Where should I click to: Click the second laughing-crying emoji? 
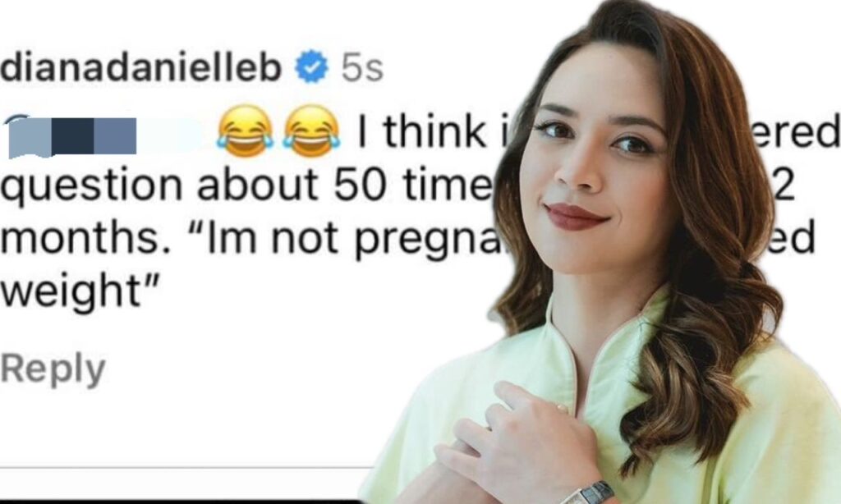tap(313, 131)
